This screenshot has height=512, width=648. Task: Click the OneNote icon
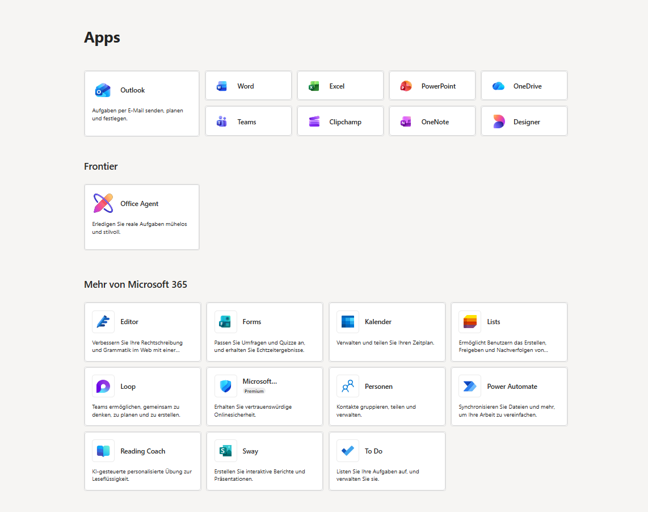406,121
